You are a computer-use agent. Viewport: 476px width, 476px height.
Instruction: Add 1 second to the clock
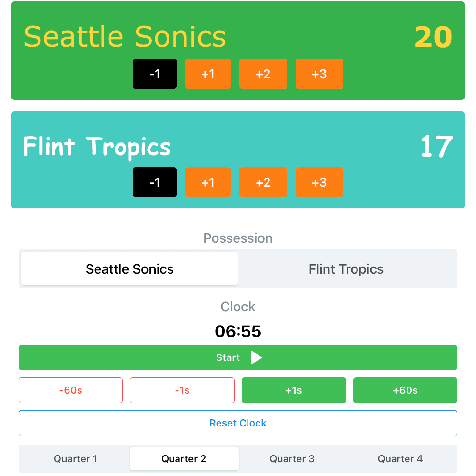[294, 390]
